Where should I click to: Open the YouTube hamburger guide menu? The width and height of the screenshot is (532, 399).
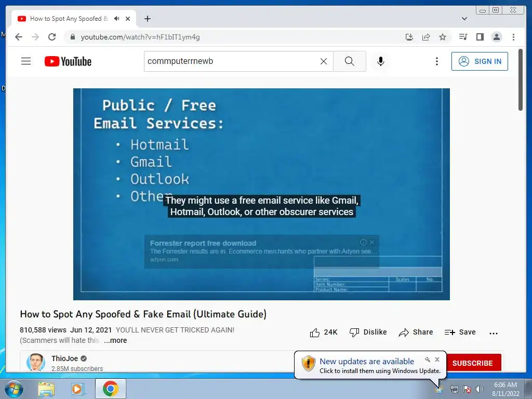coord(26,61)
